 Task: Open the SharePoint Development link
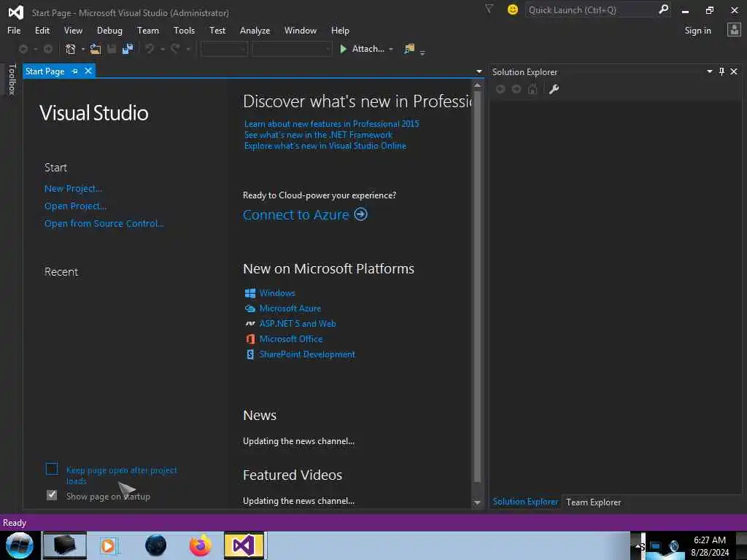(307, 354)
